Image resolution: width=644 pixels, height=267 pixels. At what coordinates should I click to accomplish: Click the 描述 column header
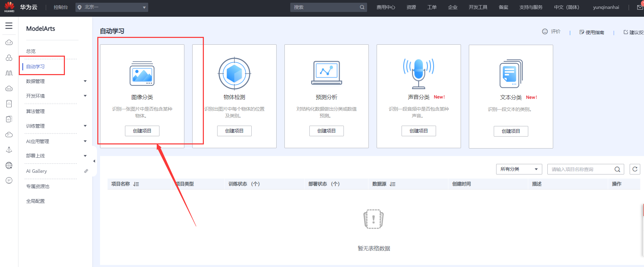[x=537, y=184]
